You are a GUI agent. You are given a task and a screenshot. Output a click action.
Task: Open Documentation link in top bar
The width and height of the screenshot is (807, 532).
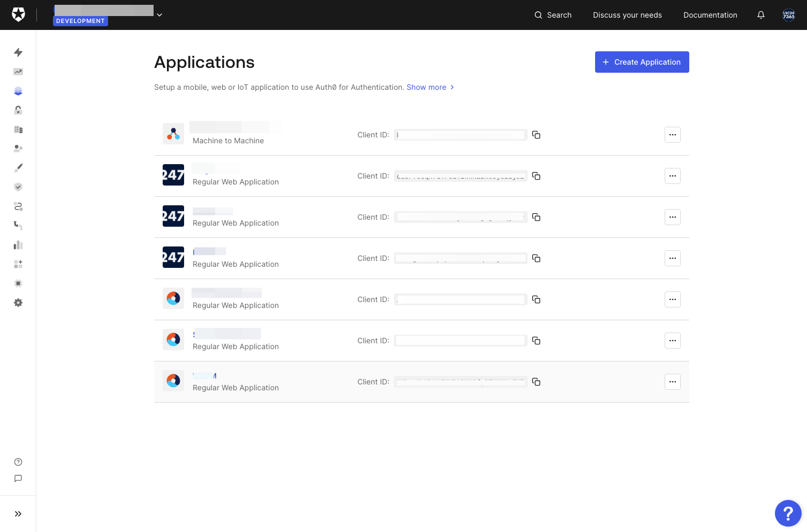710,15
